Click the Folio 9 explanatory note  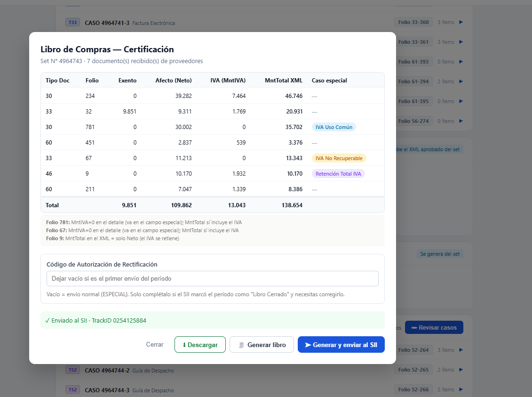[112, 238]
